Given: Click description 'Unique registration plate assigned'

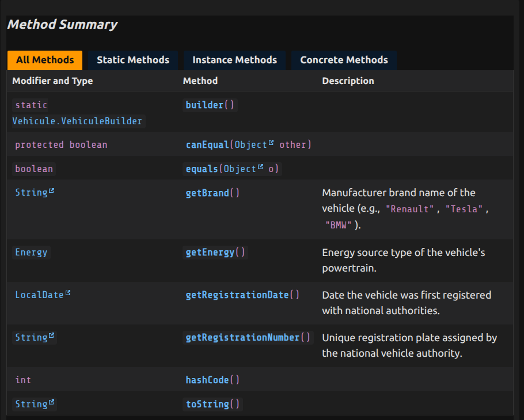Looking at the screenshot, I should (x=409, y=346).
